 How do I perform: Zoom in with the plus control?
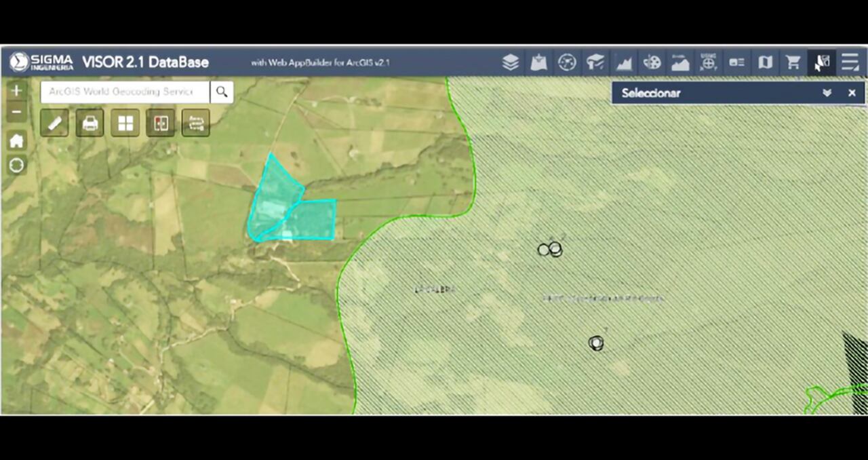point(16,90)
